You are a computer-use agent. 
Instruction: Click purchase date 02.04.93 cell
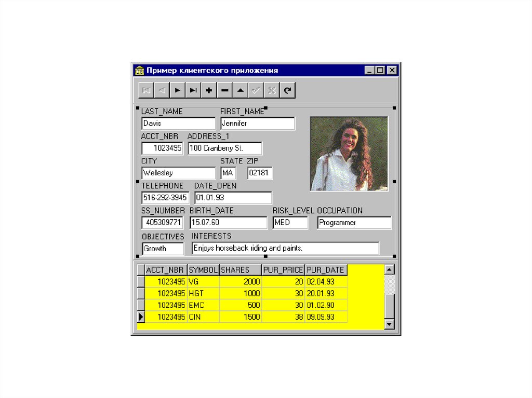click(x=326, y=282)
